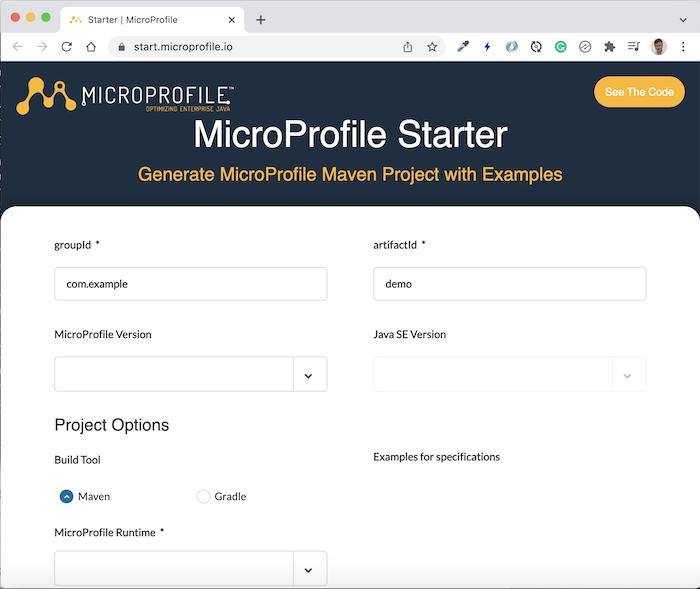Open the eyedropper color picker extension
This screenshot has height=589, width=700.
(x=463, y=46)
